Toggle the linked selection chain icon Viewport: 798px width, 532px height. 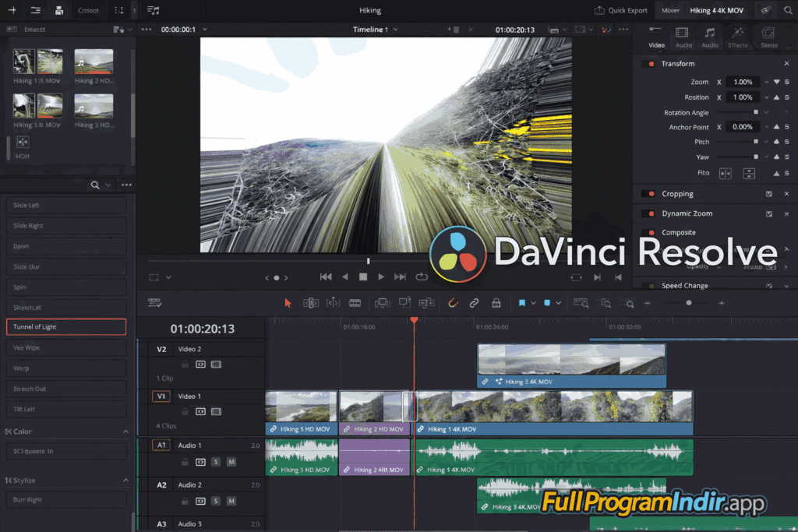point(474,303)
